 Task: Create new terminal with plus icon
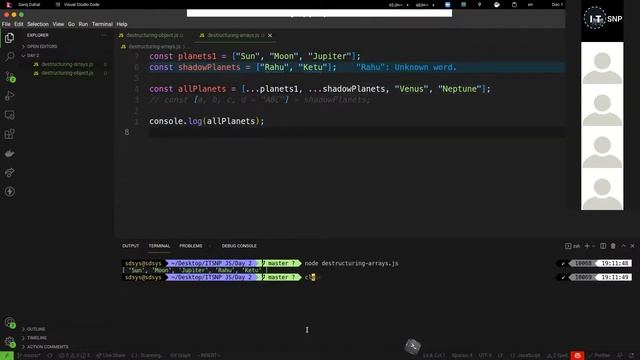click(587, 246)
